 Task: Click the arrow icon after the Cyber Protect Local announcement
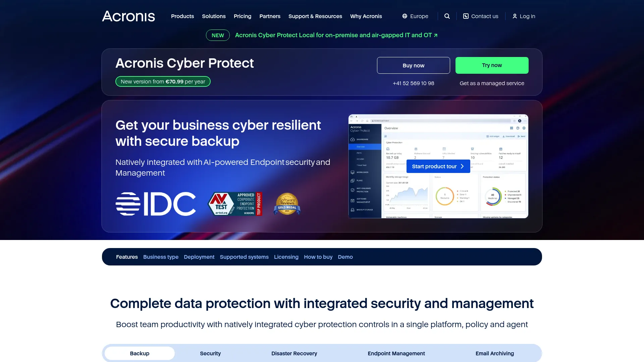tap(436, 35)
